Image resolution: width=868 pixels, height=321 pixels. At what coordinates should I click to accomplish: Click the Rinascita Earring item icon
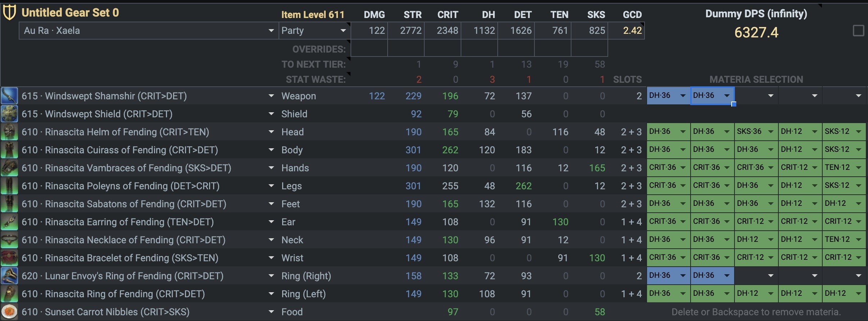pyautogui.click(x=9, y=222)
